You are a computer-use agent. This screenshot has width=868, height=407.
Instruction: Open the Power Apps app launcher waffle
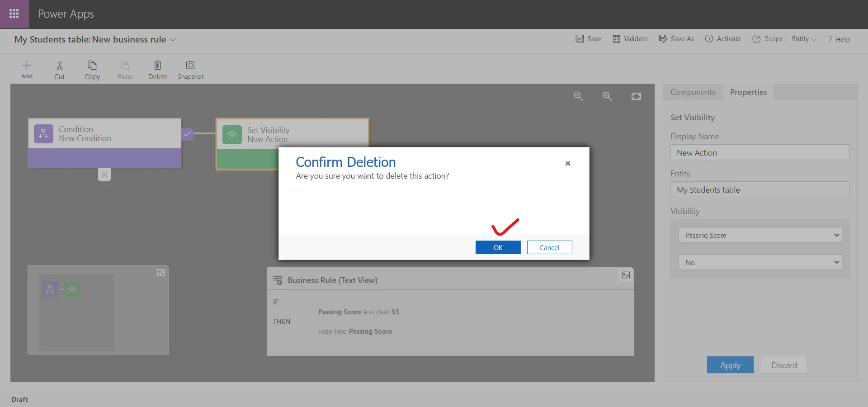14,14
